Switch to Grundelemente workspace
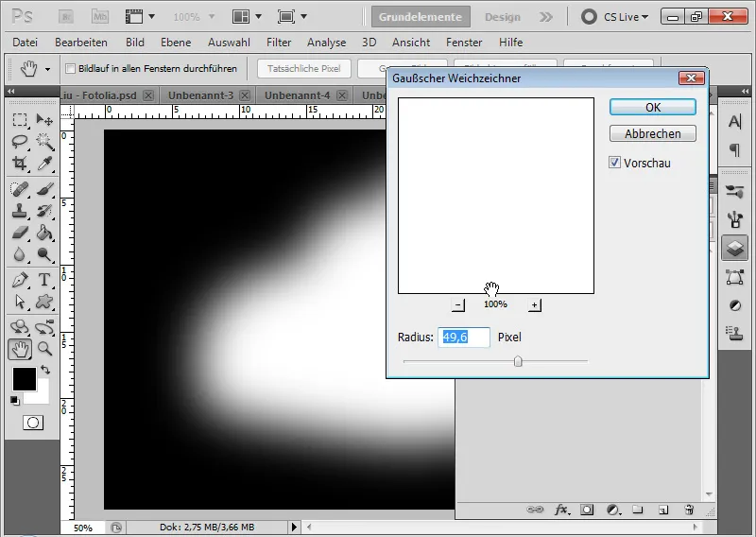Screen dimensions: 756x537 (421, 17)
